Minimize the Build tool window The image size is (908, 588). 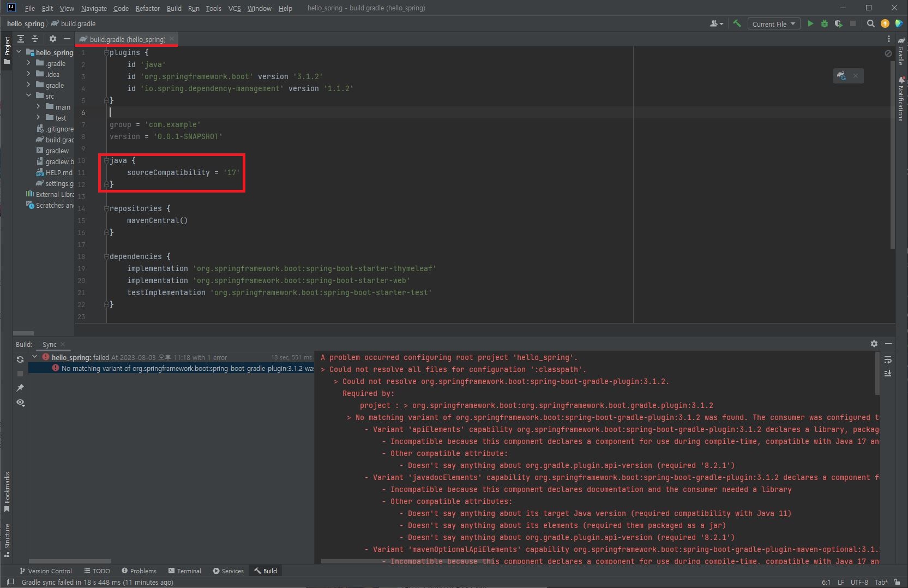(x=888, y=344)
